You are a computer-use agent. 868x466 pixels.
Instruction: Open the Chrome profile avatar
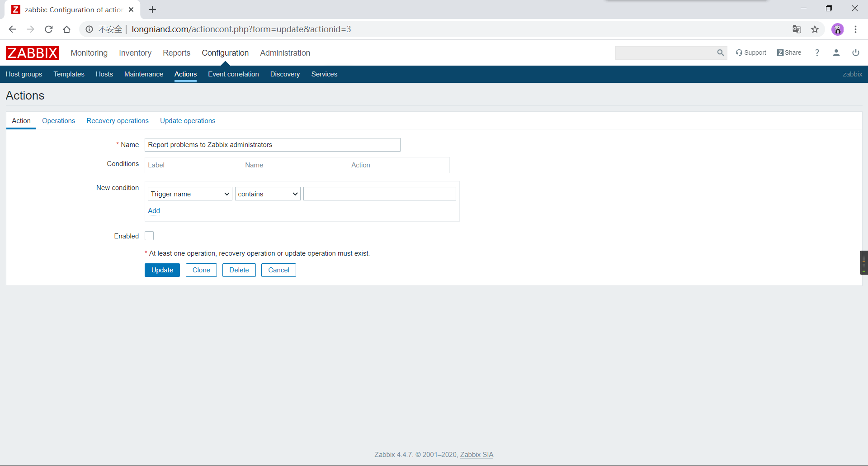click(x=838, y=29)
